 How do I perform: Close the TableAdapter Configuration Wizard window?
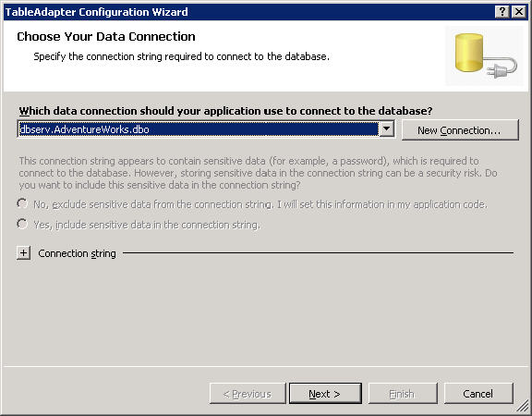pos(519,12)
